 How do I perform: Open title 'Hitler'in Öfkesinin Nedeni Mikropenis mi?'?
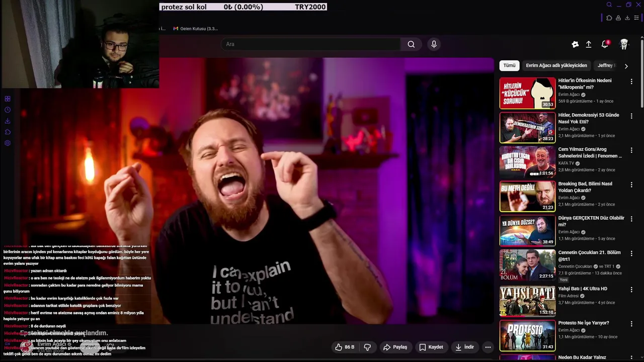tap(585, 84)
